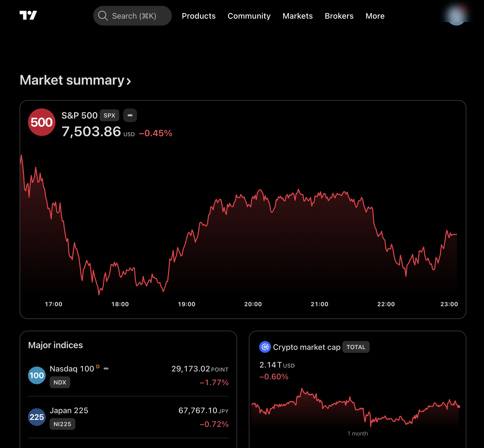The width and height of the screenshot is (484, 448).
Task: Click the −0.72% Japan 225 change
Action: point(214,424)
